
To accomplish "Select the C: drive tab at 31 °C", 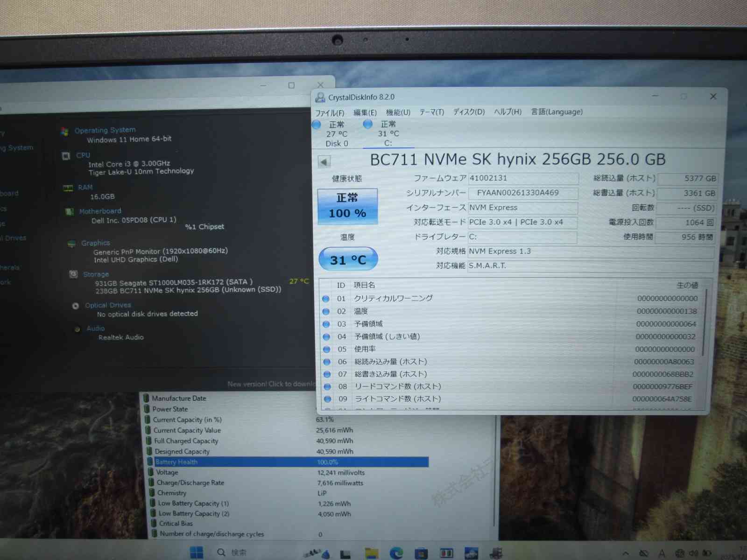I will [x=388, y=134].
